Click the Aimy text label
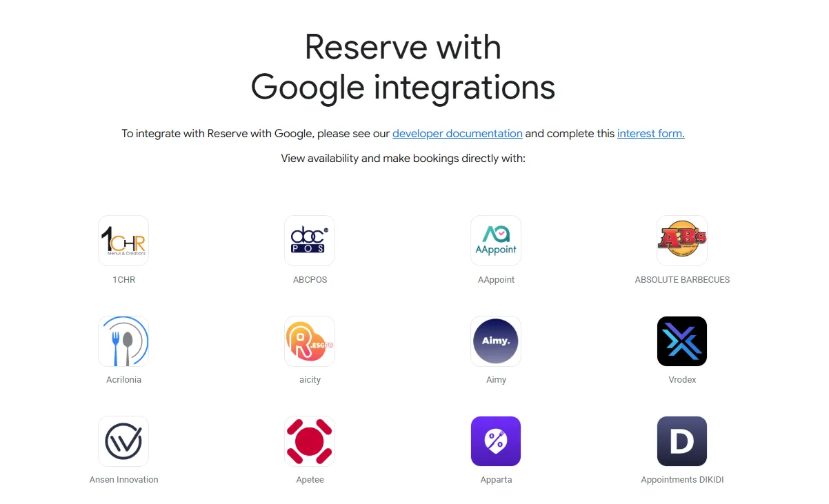The height and width of the screenshot is (504, 829). [497, 380]
